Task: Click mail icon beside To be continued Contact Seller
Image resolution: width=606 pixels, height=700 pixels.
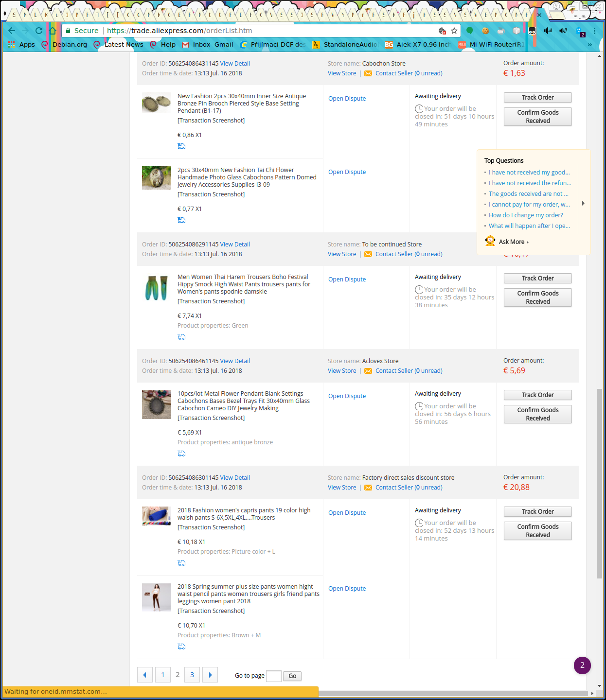Action: click(x=368, y=254)
